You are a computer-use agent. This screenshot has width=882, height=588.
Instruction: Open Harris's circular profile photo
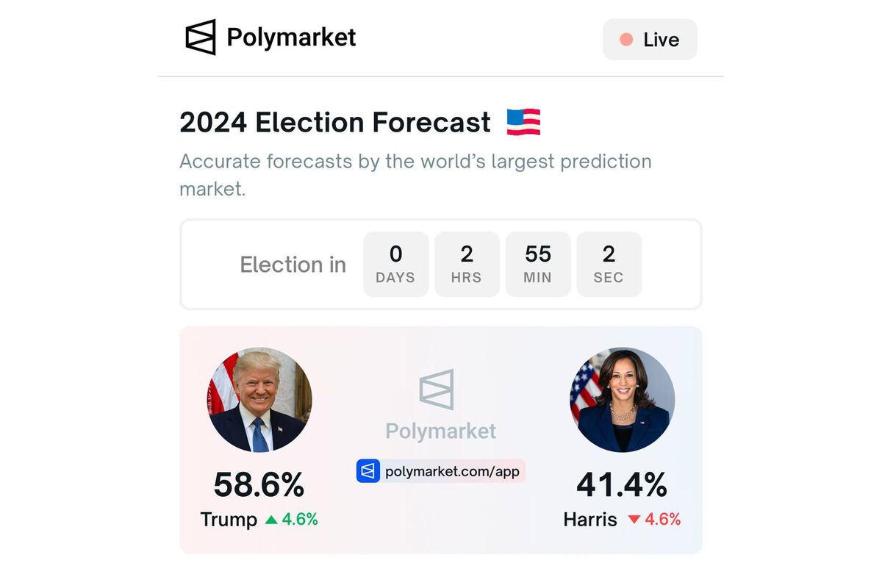pyautogui.click(x=622, y=400)
